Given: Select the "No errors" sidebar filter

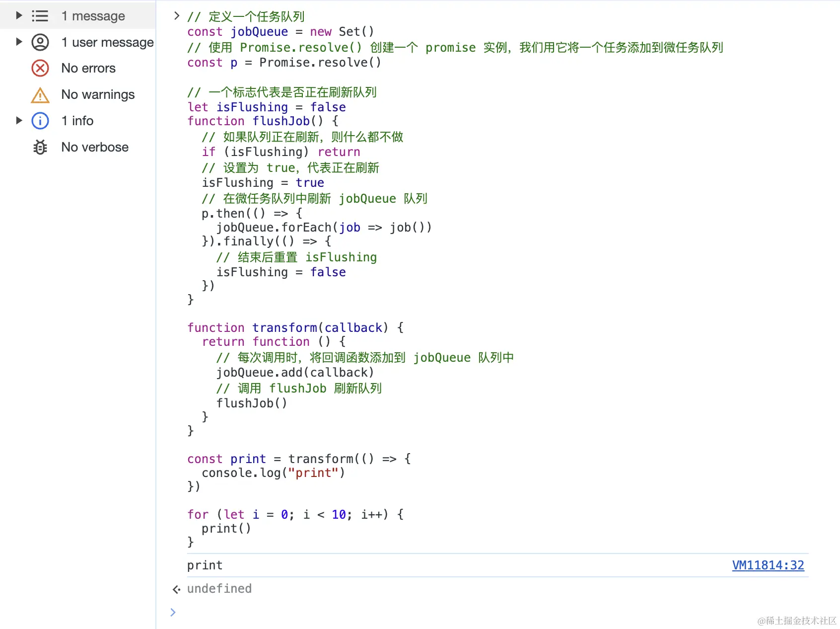Looking at the screenshot, I should point(78,68).
